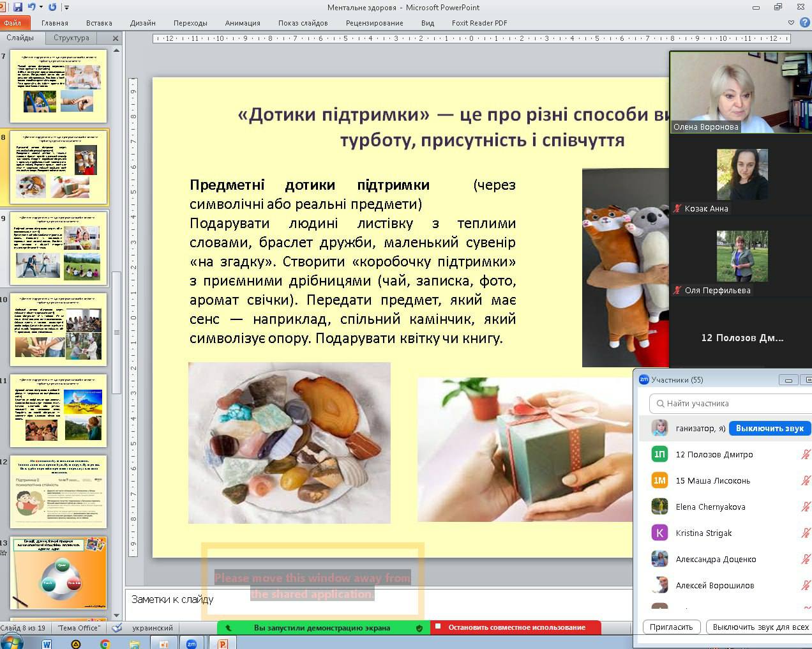Viewport: 812px width, 649px height.
Task: Click the Save icon in quick access toolbar
Action: coord(18,7)
